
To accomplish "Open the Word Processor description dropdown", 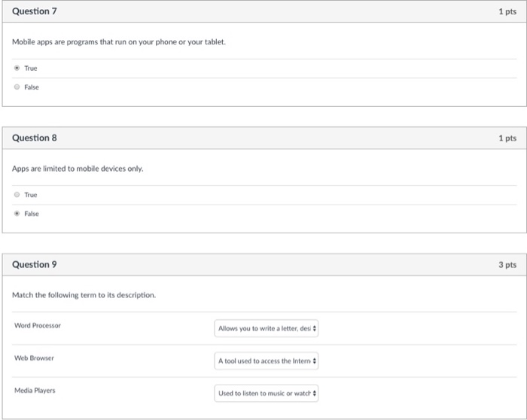I will [x=267, y=328].
